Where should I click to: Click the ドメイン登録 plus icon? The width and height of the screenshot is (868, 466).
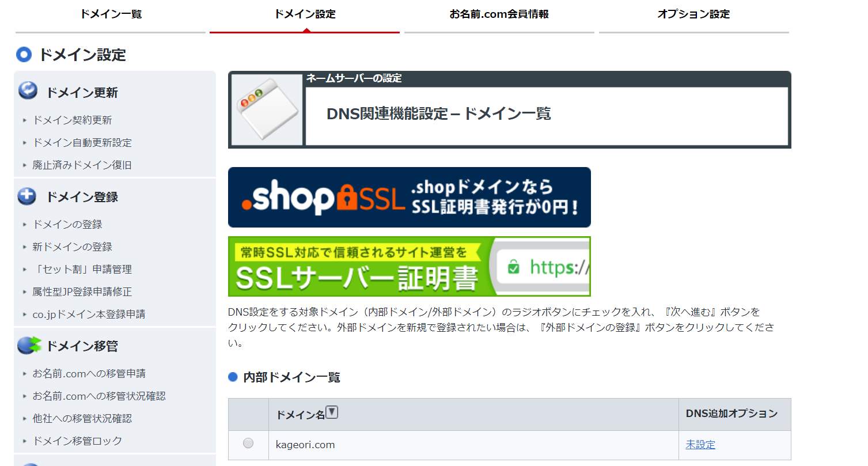[x=28, y=196]
